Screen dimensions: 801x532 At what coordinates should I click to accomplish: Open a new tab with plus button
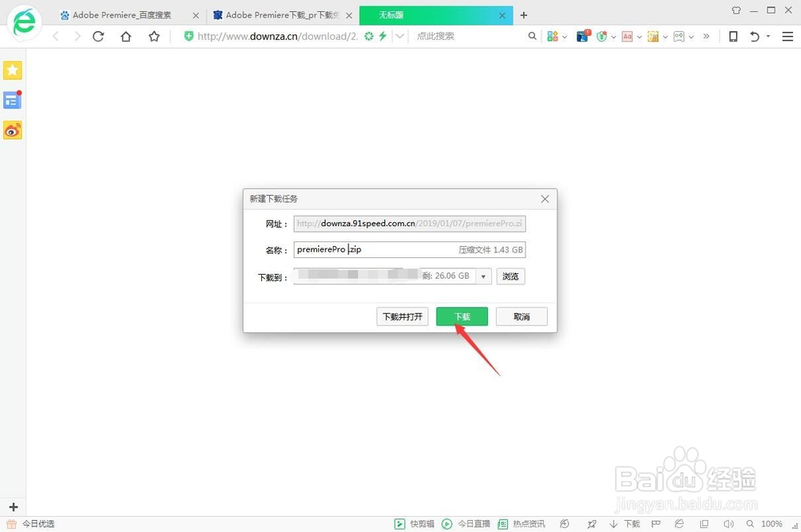click(x=524, y=15)
